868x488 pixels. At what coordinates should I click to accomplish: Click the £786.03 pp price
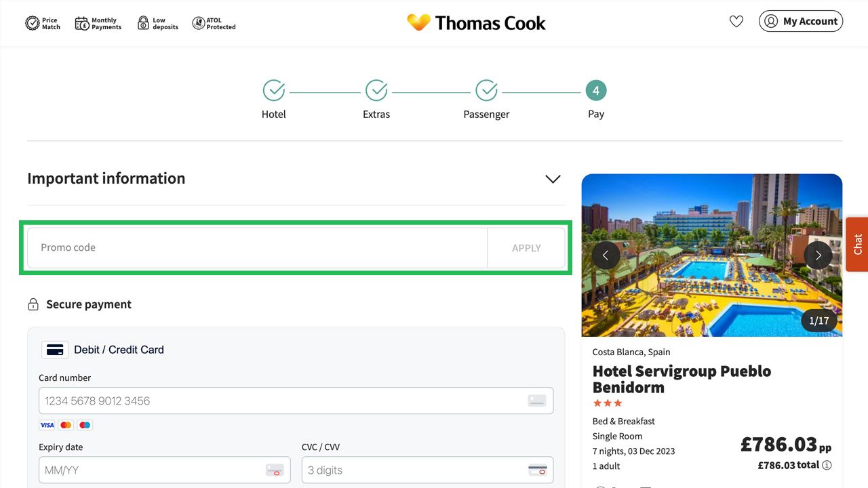(786, 445)
